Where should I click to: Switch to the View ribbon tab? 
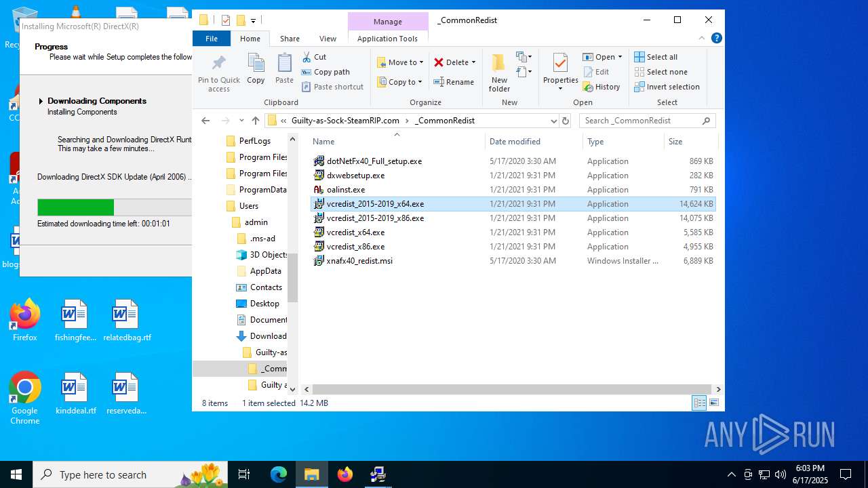pyautogui.click(x=328, y=39)
